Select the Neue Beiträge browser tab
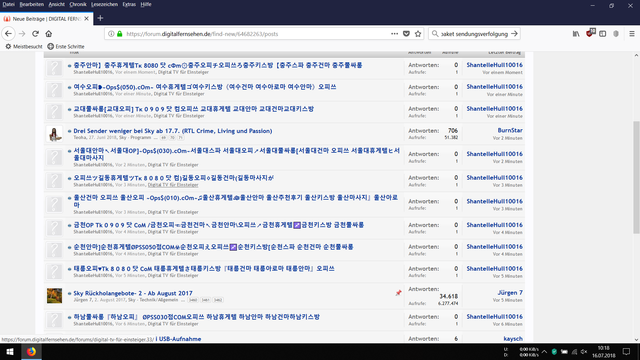The height and width of the screenshot is (360, 640). tap(47, 19)
